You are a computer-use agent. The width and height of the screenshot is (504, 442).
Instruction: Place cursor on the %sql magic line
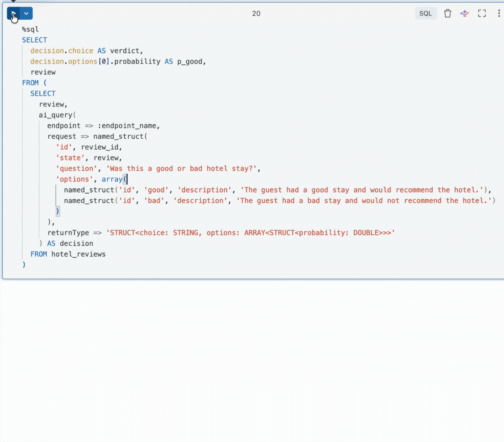[x=30, y=29]
